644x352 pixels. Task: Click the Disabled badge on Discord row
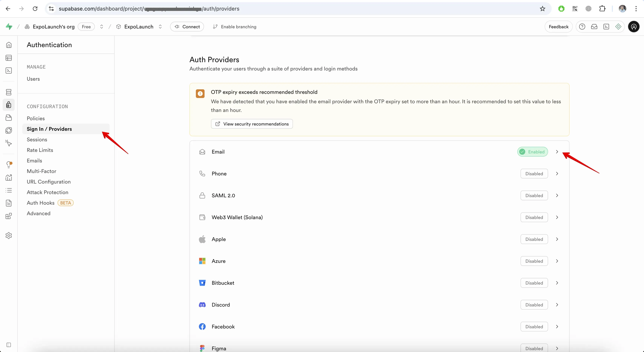click(534, 305)
